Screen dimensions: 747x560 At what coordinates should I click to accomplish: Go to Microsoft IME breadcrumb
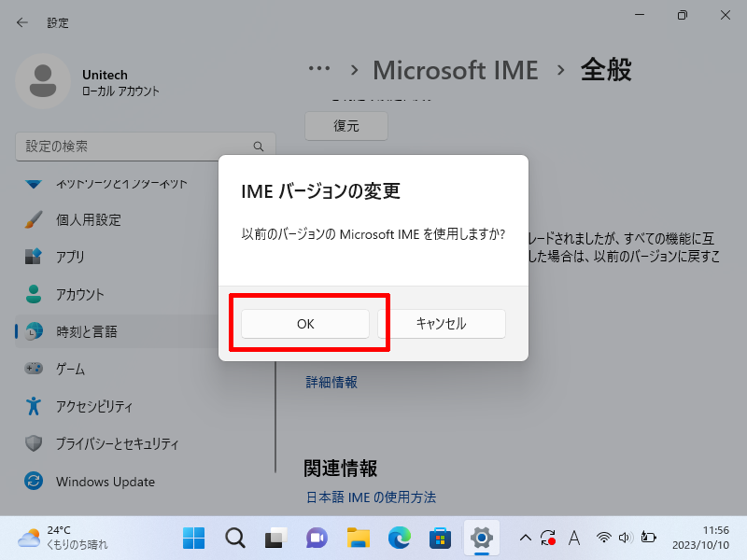pyautogui.click(x=455, y=70)
